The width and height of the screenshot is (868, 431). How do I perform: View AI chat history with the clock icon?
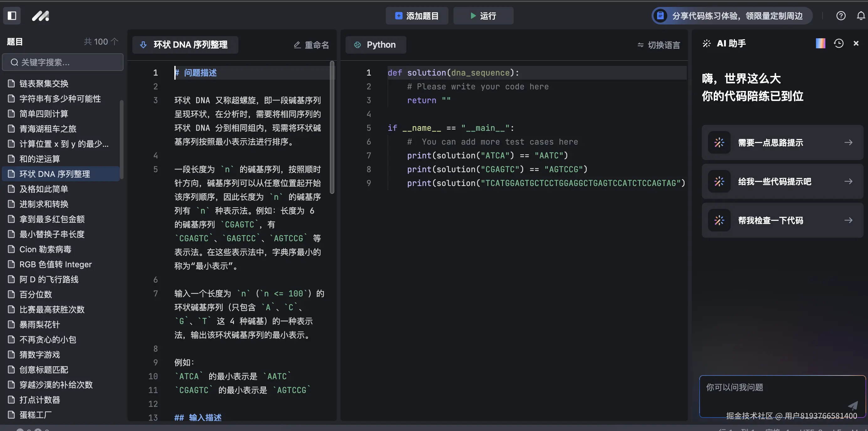838,43
